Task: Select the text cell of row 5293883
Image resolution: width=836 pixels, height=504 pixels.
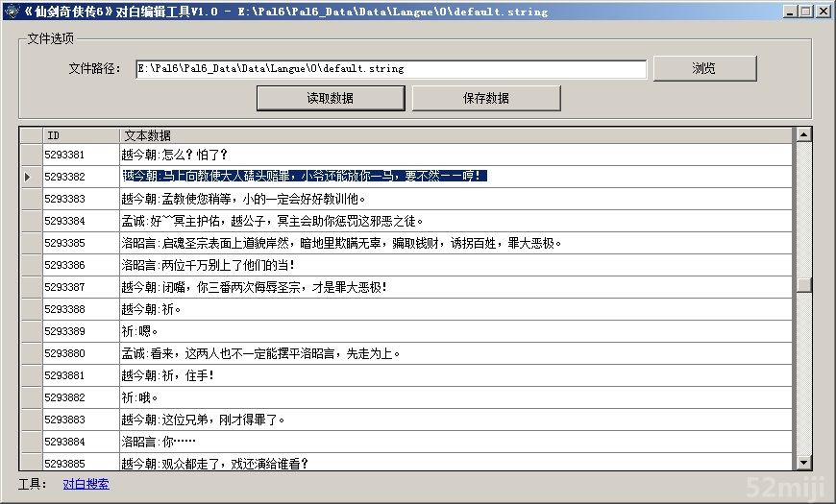Action: click(x=455, y=420)
